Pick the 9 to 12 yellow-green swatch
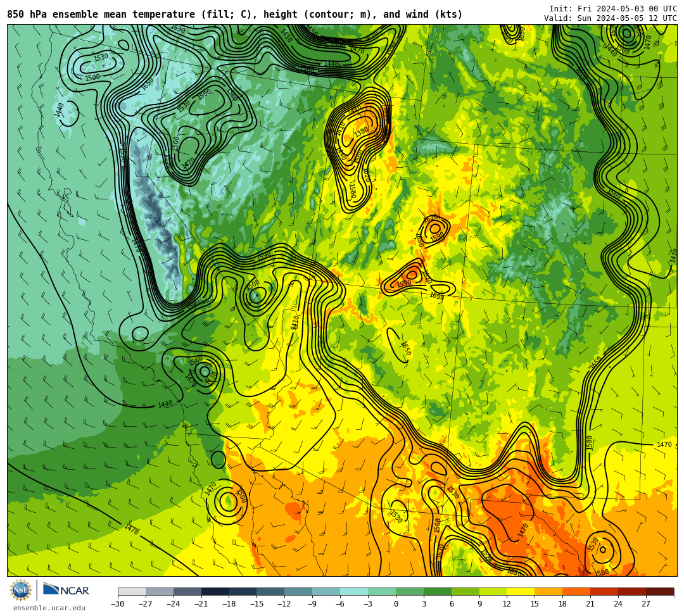The width and height of the screenshot is (684, 616). 493,591
